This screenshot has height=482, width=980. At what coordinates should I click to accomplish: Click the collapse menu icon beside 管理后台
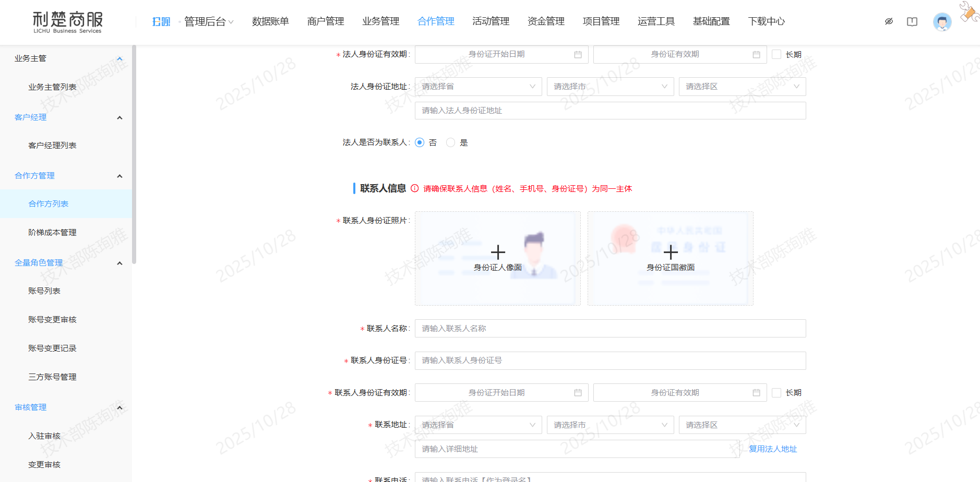click(161, 21)
